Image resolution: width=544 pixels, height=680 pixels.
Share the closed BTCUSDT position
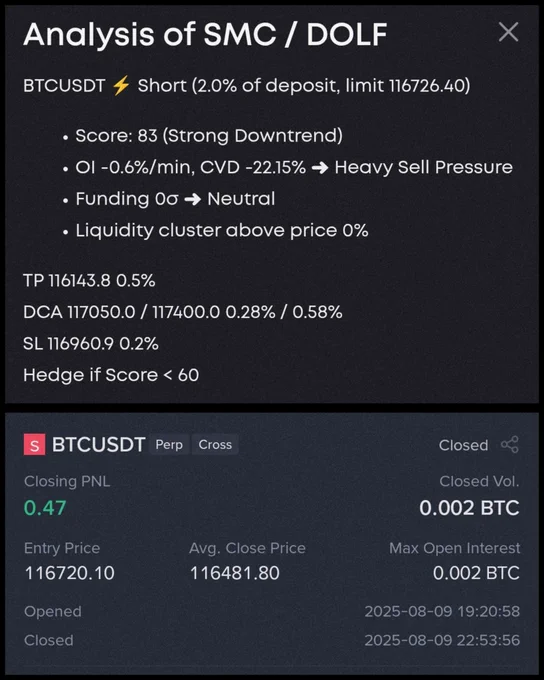pyautogui.click(x=510, y=445)
